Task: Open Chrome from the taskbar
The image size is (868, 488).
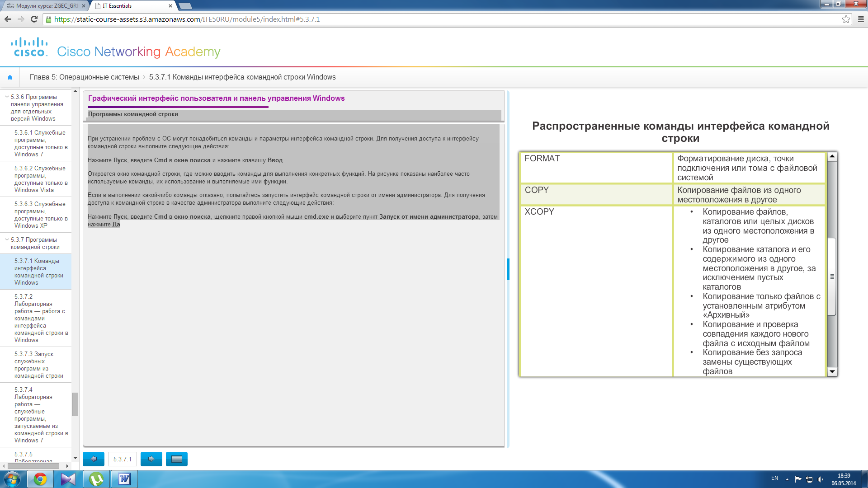Action: click(40, 479)
